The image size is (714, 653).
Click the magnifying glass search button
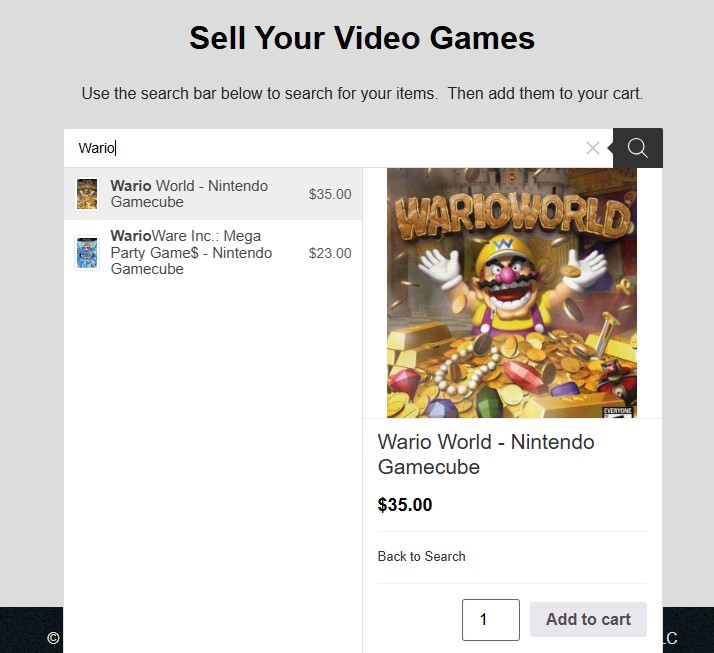click(638, 148)
